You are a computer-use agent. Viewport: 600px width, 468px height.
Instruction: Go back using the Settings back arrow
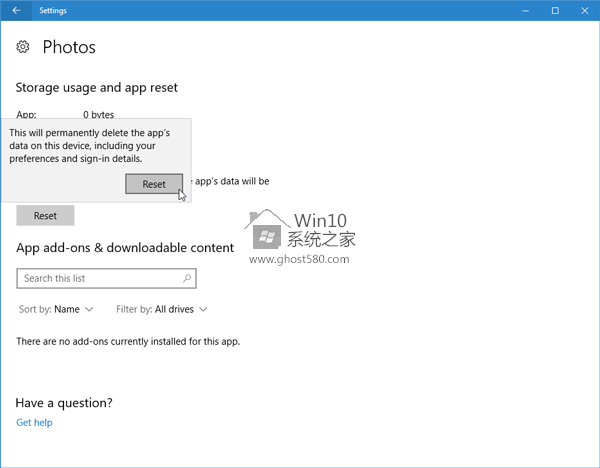16,10
